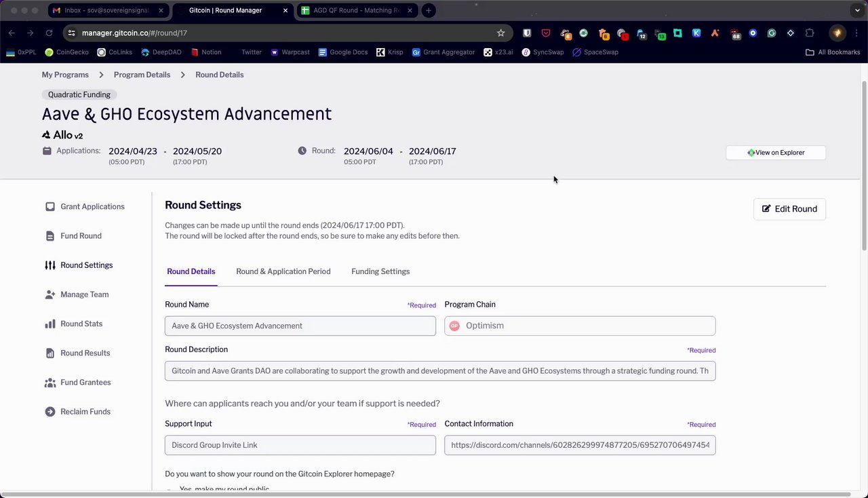Viewport: 868px width, 498px height.
Task: Click the Round Settings sliders icon
Action: click(50, 265)
